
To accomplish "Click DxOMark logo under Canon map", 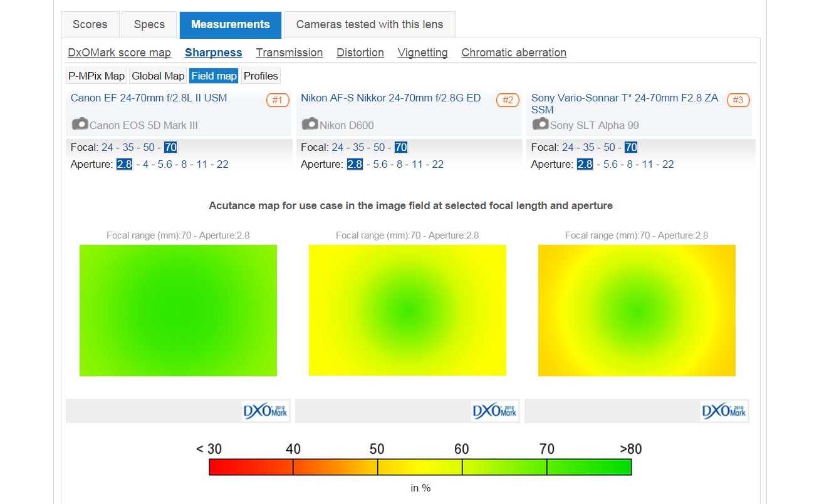I will click(x=266, y=411).
